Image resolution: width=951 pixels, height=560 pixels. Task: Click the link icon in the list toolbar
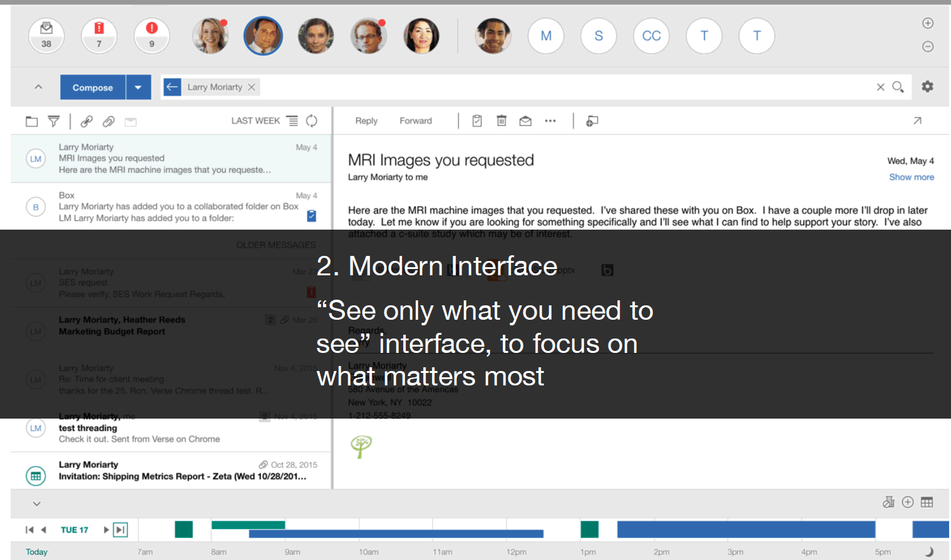click(86, 121)
